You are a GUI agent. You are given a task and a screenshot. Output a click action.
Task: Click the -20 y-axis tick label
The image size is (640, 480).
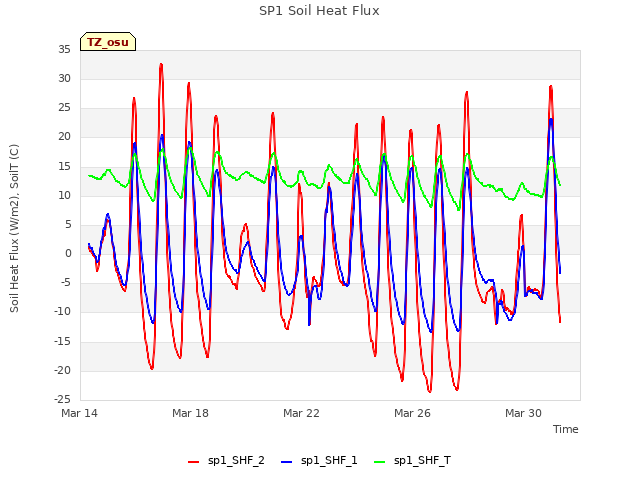[x=62, y=370]
